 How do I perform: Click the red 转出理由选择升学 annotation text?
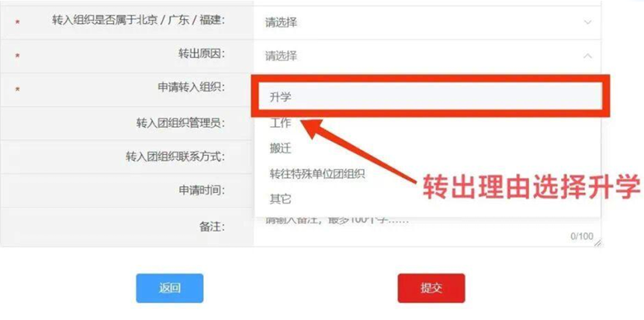pos(531,187)
